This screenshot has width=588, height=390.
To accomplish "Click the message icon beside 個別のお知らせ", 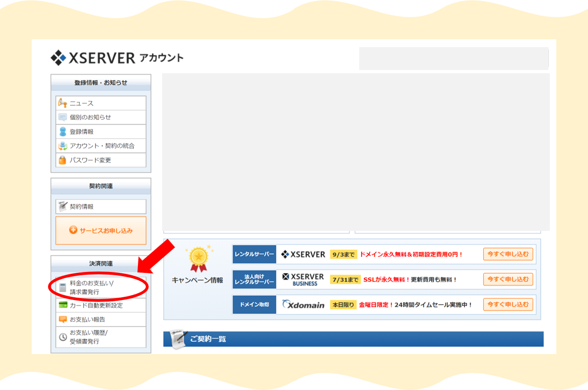I will 62,118.
